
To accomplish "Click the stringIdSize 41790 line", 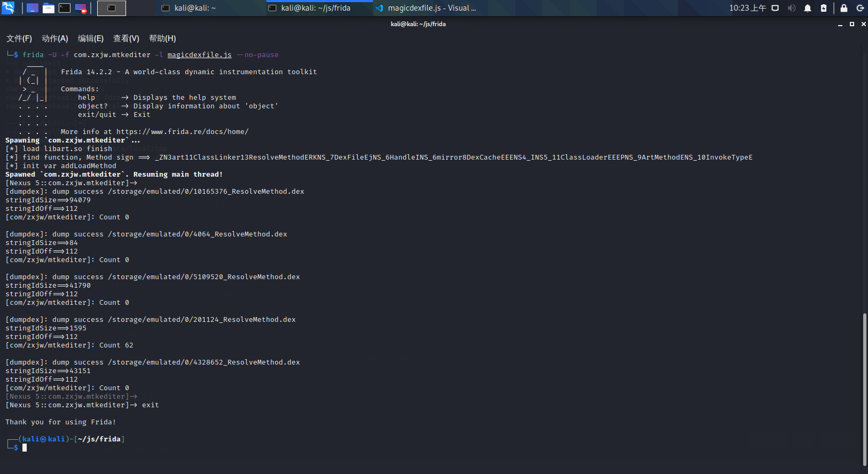I will [x=48, y=286].
